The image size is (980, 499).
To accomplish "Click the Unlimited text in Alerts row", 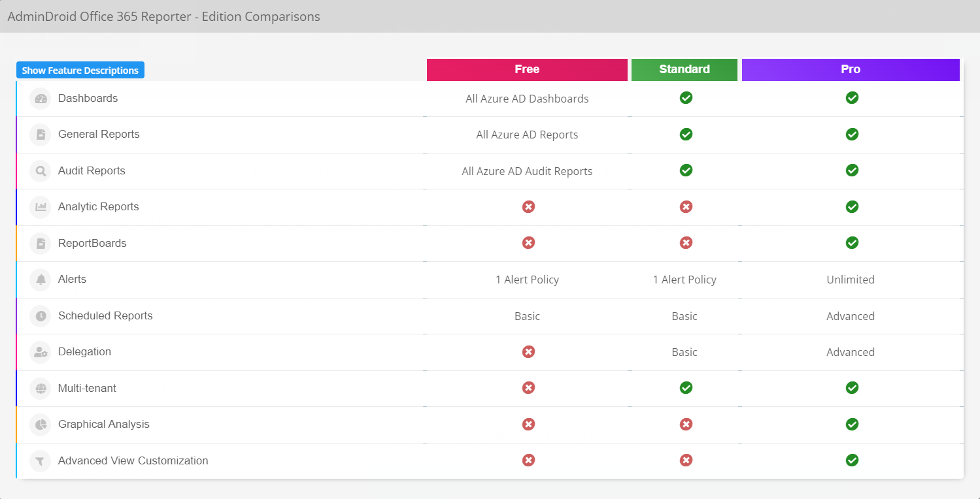I will pyautogui.click(x=851, y=280).
